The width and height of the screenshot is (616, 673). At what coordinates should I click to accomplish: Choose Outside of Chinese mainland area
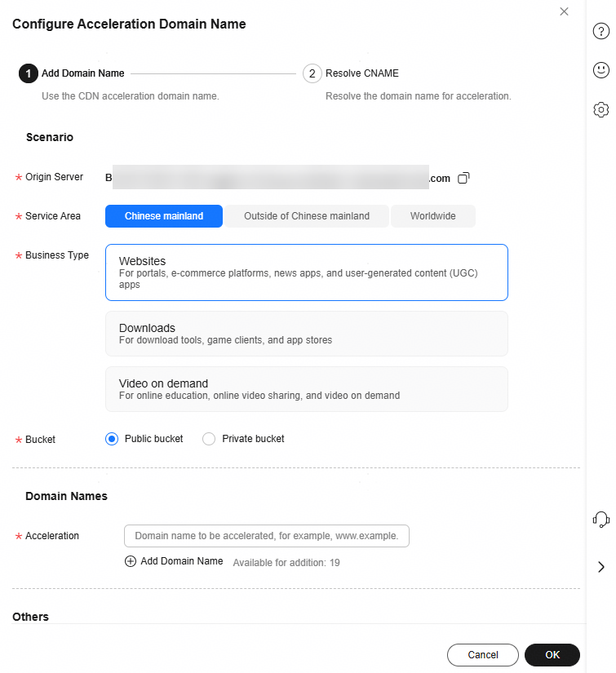point(306,216)
